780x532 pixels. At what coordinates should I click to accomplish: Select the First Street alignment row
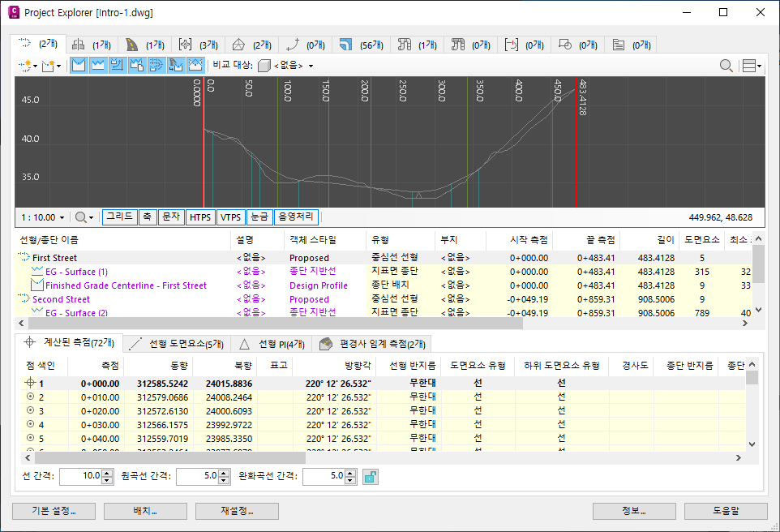[383, 258]
